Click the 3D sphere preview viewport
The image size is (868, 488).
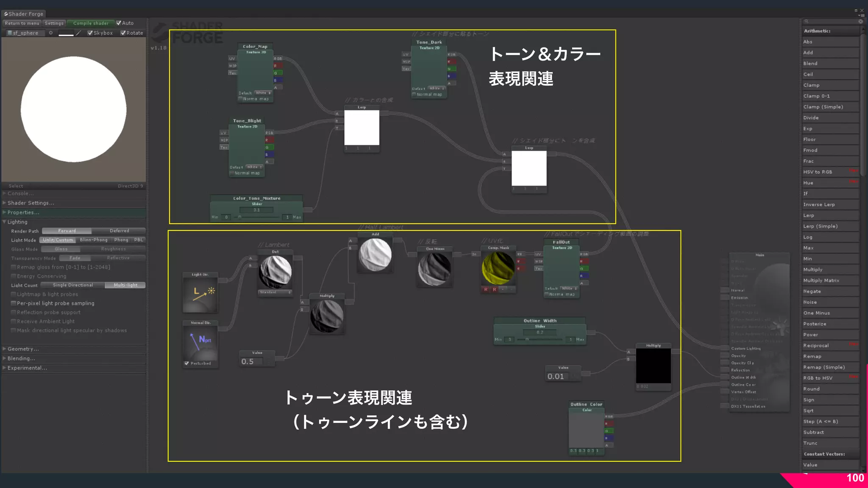coord(74,109)
